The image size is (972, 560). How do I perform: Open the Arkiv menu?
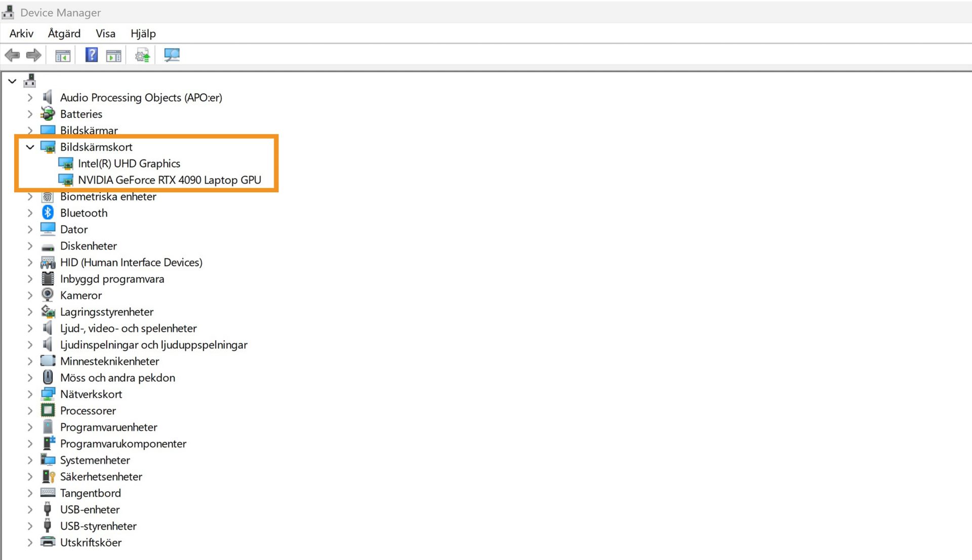pyautogui.click(x=21, y=33)
